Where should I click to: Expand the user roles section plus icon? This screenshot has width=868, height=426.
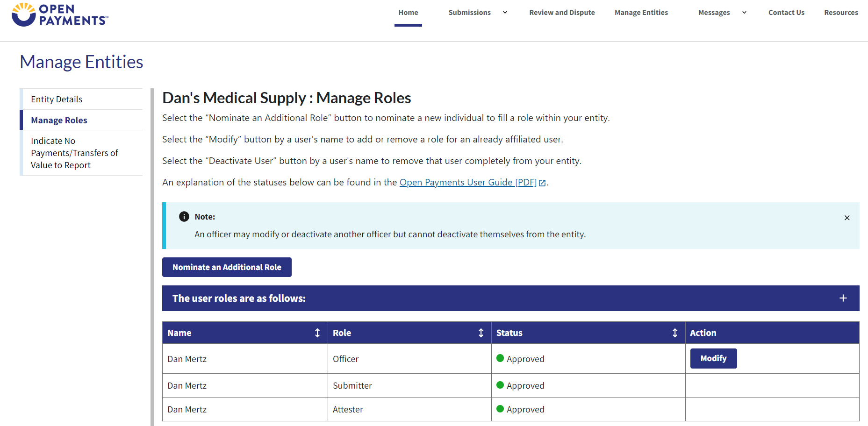point(843,298)
